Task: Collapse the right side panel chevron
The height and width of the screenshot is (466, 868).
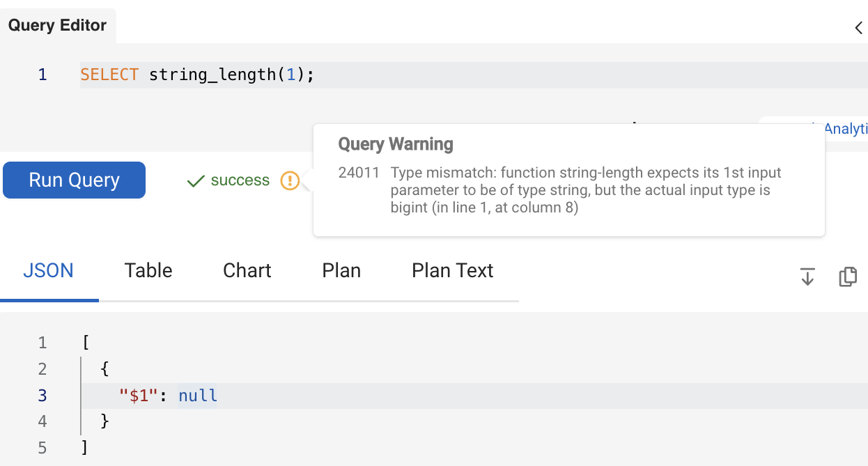Action: [858, 28]
